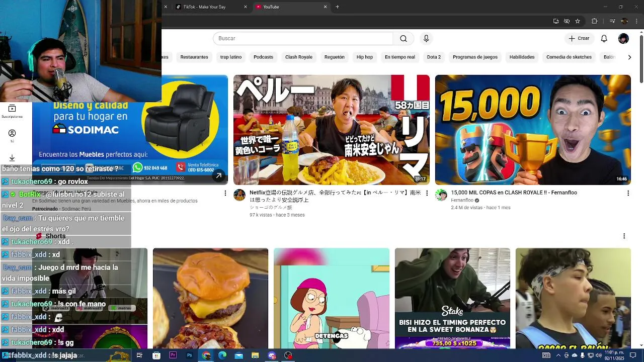Open options for the Sodimac ad

[225, 193]
